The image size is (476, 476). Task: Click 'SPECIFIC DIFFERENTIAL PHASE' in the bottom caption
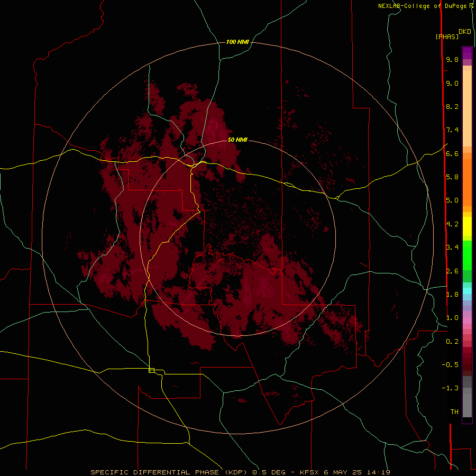154,472
